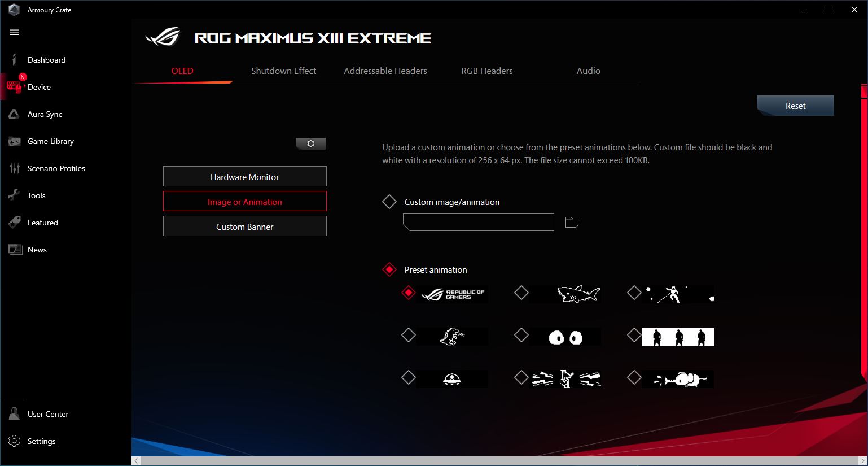This screenshot has width=868, height=466.
Task: Click the custom file path input field
Action: 479,222
